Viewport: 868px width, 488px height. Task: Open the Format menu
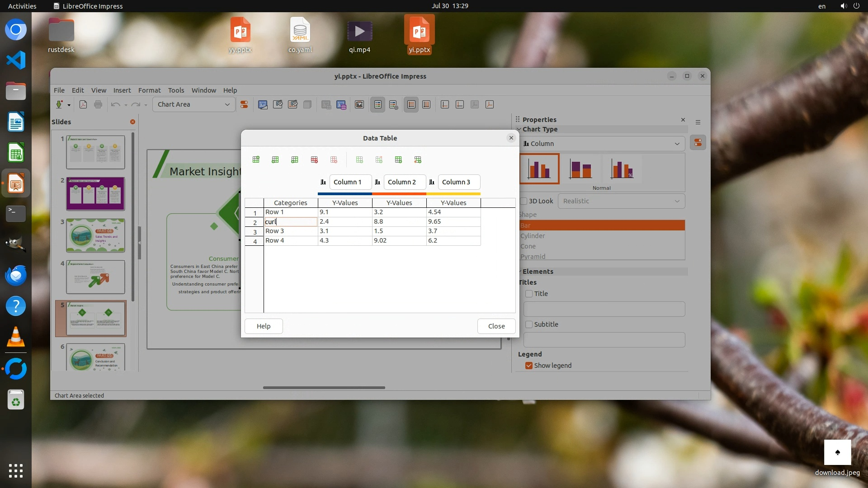click(149, 90)
